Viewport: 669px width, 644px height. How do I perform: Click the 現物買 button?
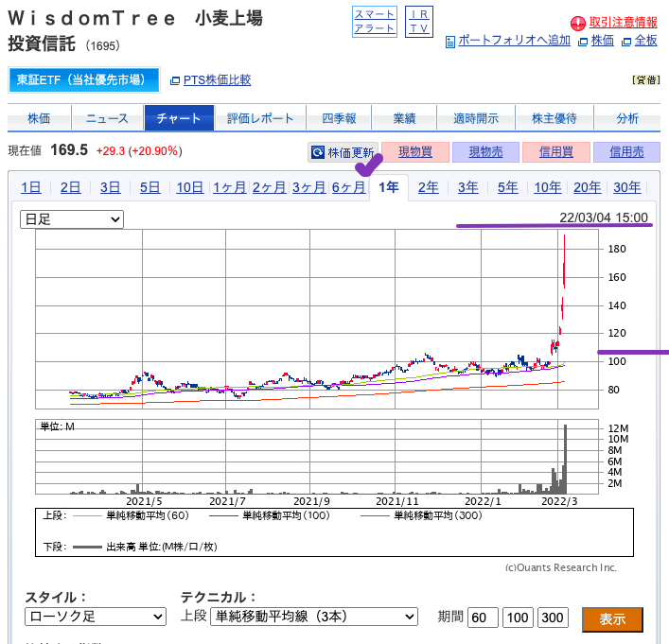coord(415,152)
